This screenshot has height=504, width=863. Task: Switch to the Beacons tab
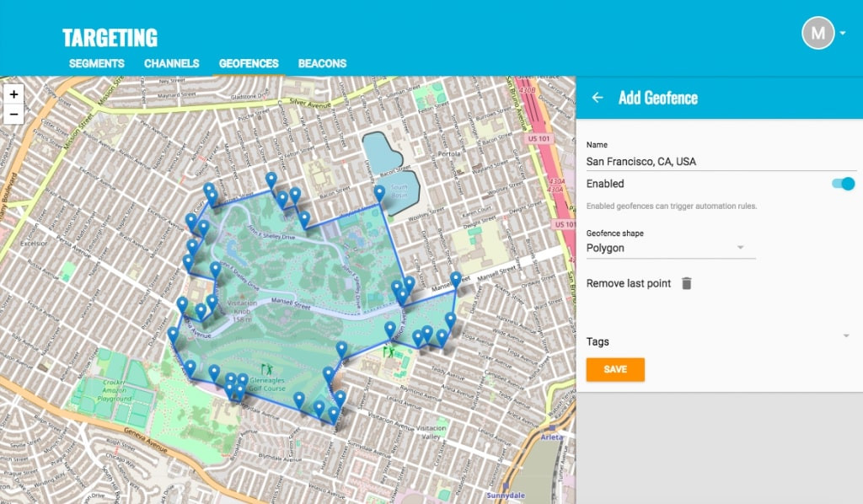(x=322, y=63)
